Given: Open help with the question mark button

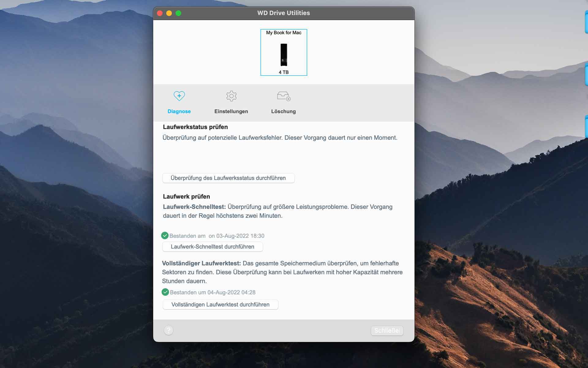Looking at the screenshot, I should click(168, 330).
